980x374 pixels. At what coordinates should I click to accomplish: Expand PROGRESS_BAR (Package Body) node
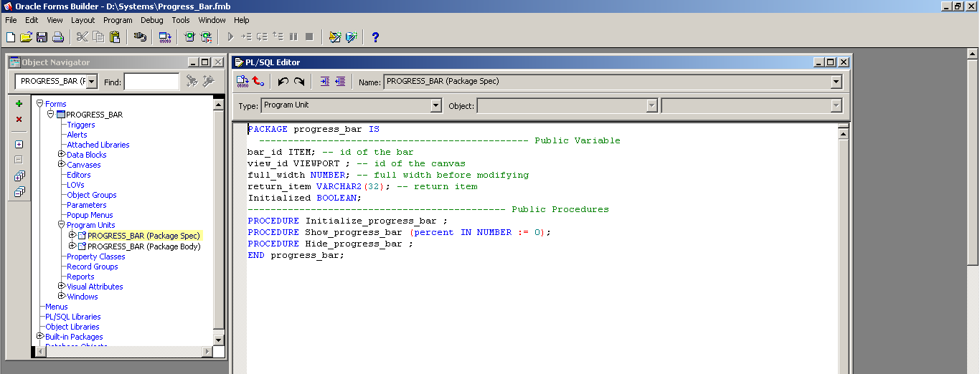[72, 246]
